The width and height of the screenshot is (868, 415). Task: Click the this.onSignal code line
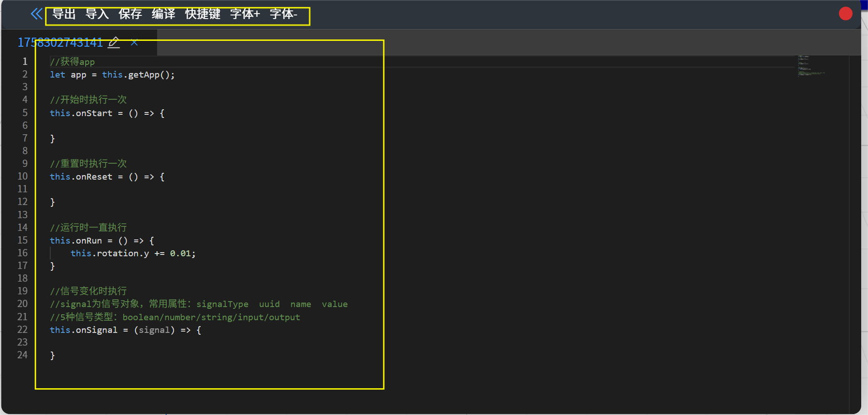click(125, 330)
